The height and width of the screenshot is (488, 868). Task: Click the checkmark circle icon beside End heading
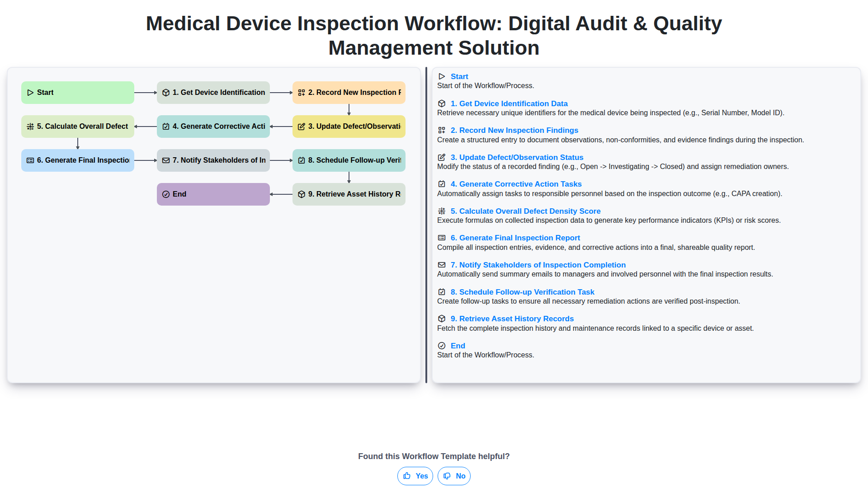click(x=442, y=346)
